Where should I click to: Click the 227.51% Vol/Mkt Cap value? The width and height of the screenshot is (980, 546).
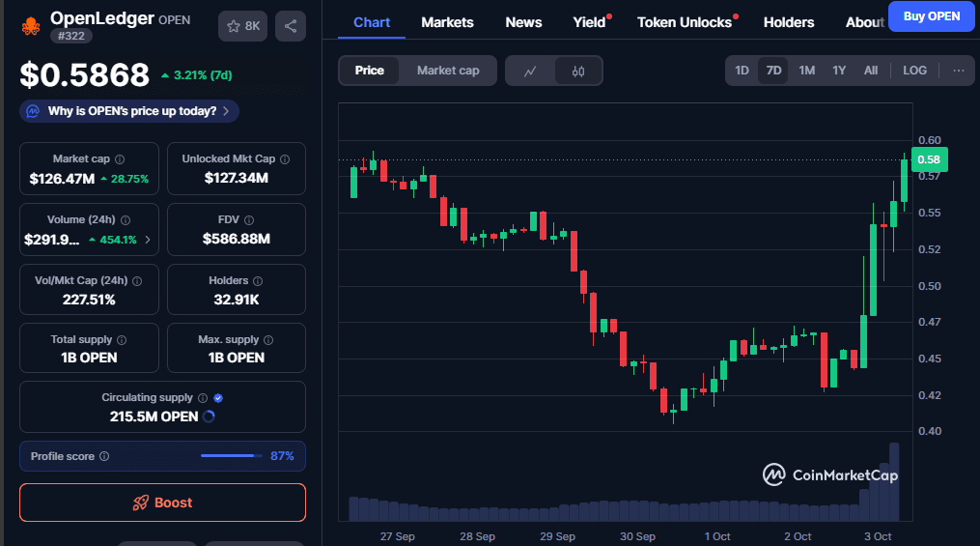point(89,300)
